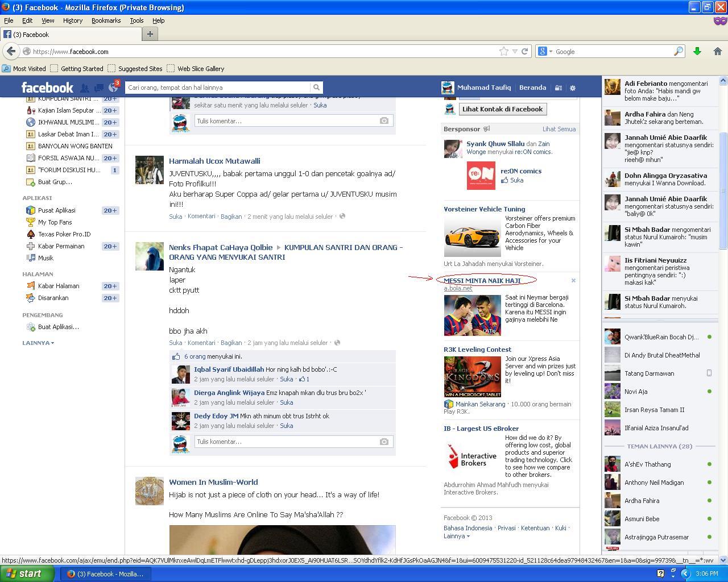This screenshot has width=728, height=582.
Task: Click Bagikan on Harmalah Ucox post
Action: point(231,217)
